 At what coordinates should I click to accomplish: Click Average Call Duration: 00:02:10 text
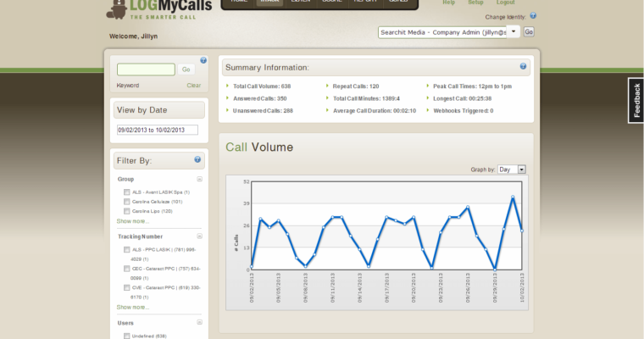point(375,111)
